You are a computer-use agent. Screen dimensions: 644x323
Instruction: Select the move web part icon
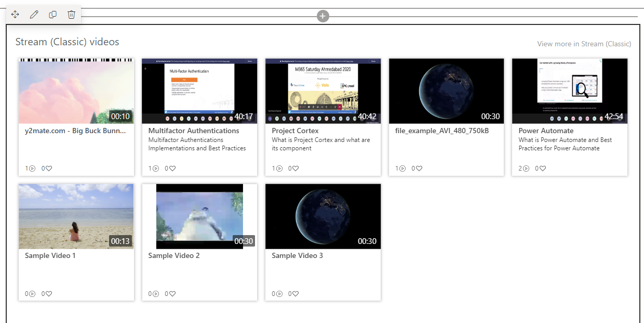15,15
